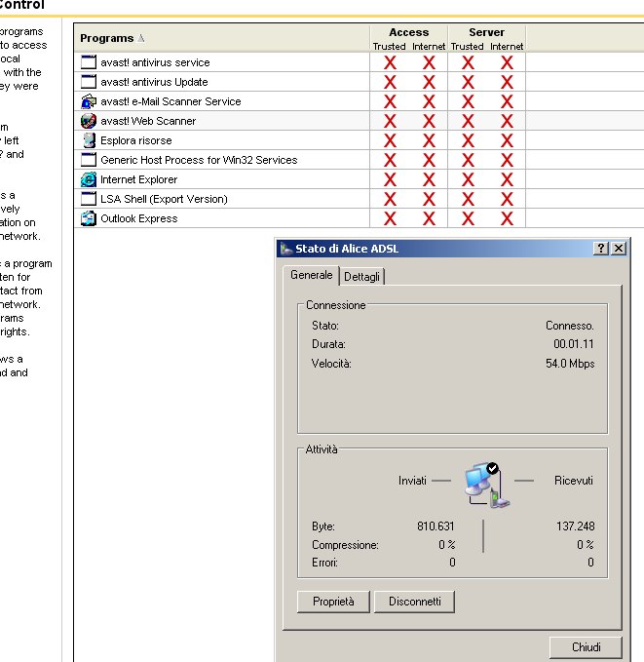Click the Esplora risorse icon
Viewport: 644px width, 662px height.
click(x=89, y=140)
